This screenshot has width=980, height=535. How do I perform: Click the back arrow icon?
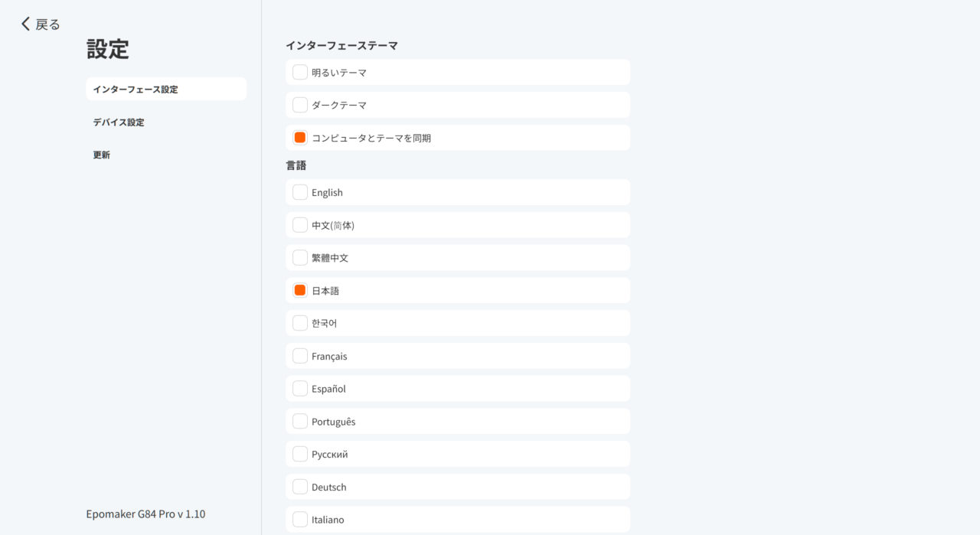[26, 24]
